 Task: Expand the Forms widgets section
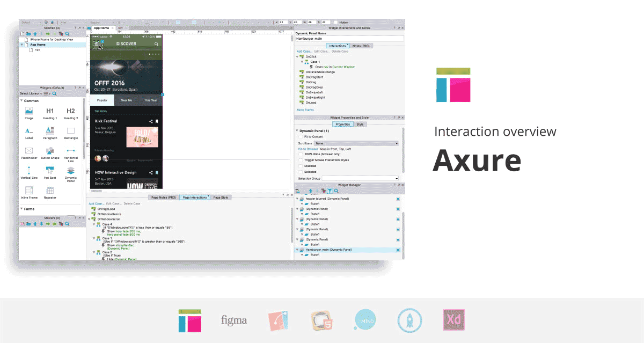21,209
